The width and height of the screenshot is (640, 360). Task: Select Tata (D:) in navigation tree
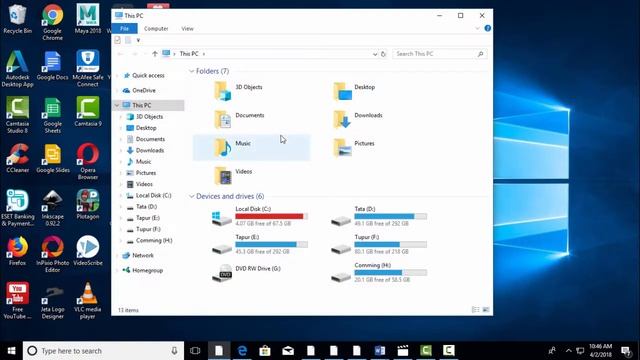tap(146, 207)
